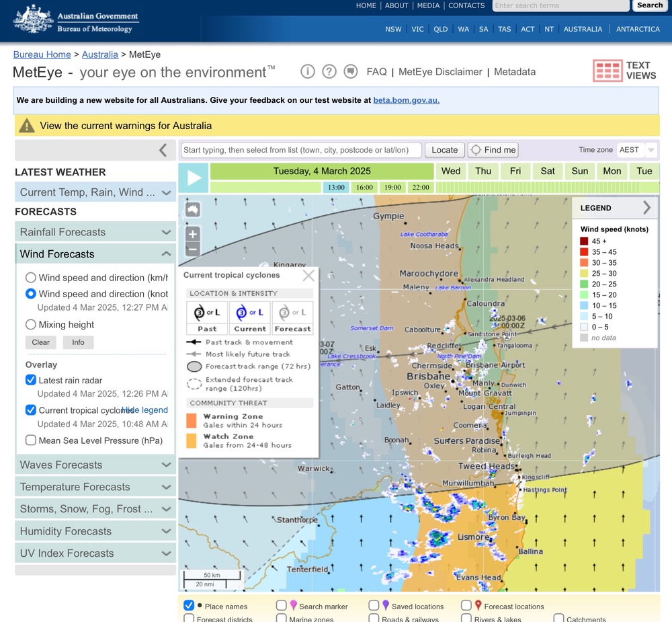The width and height of the screenshot is (672, 622).
Task: Open the Bureau Home breadcrumb link
Action: (42, 54)
